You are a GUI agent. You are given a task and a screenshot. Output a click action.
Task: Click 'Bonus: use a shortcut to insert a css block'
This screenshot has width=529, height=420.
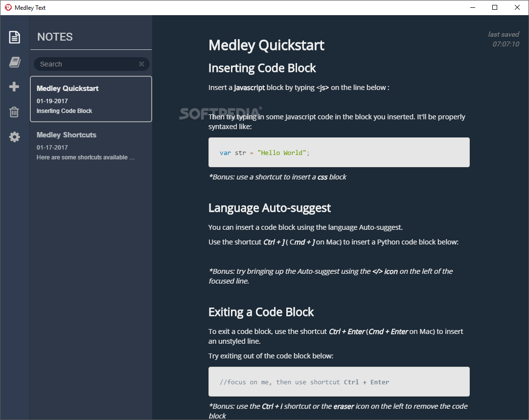[x=277, y=177]
